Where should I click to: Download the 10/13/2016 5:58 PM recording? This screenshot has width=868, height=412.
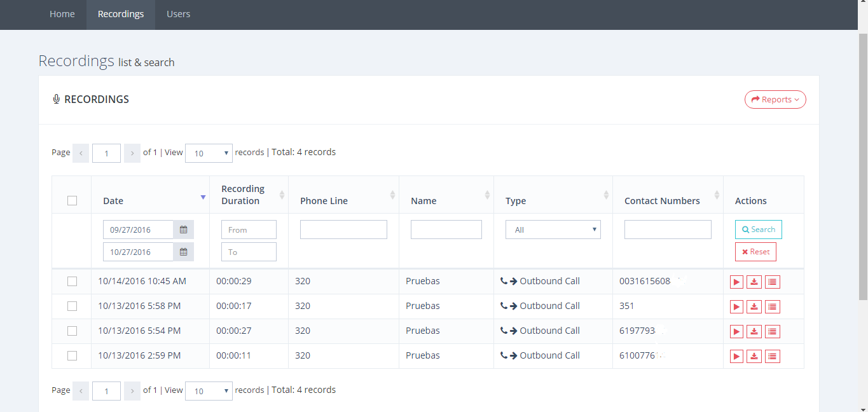coord(754,307)
